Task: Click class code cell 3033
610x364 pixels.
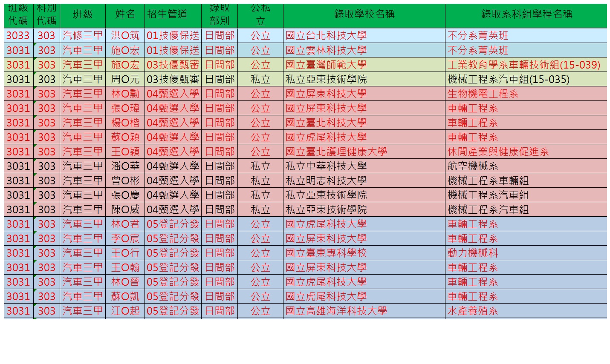Action: (x=18, y=36)
